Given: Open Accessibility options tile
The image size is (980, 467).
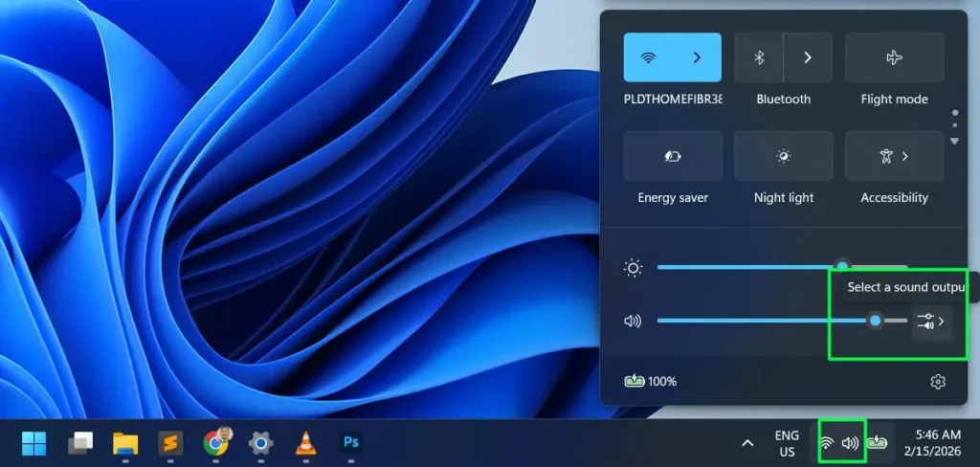Looking at the screenshot, I should click(x=895, y=156).
